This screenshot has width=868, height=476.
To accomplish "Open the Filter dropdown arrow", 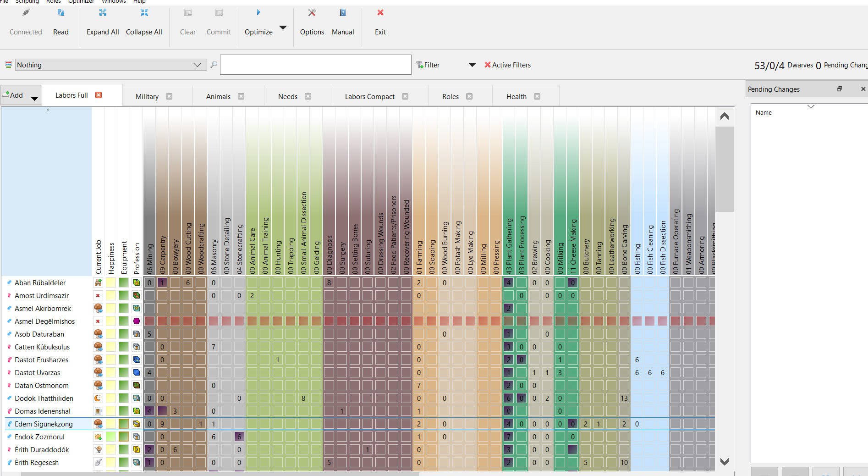I will 472,65.
